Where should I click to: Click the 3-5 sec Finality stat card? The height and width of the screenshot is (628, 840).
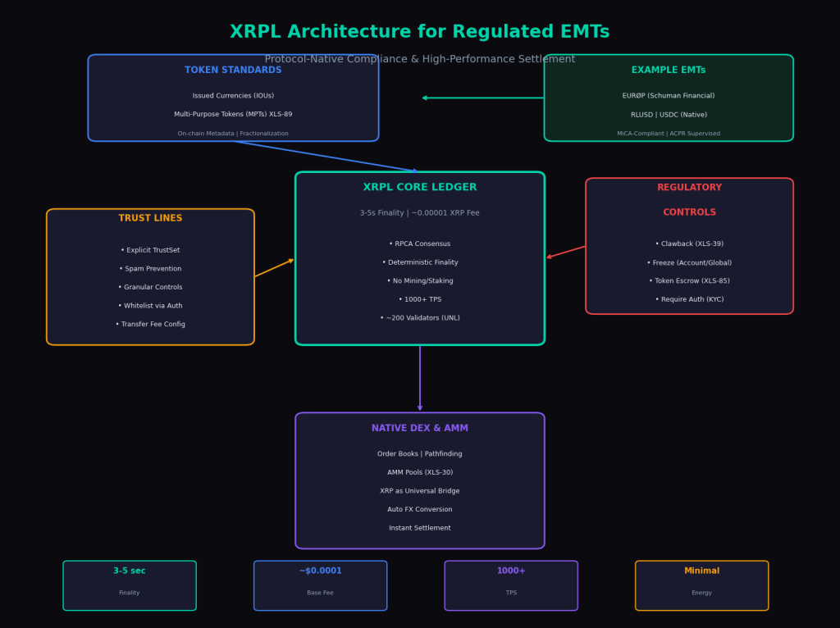coord(130,585)
